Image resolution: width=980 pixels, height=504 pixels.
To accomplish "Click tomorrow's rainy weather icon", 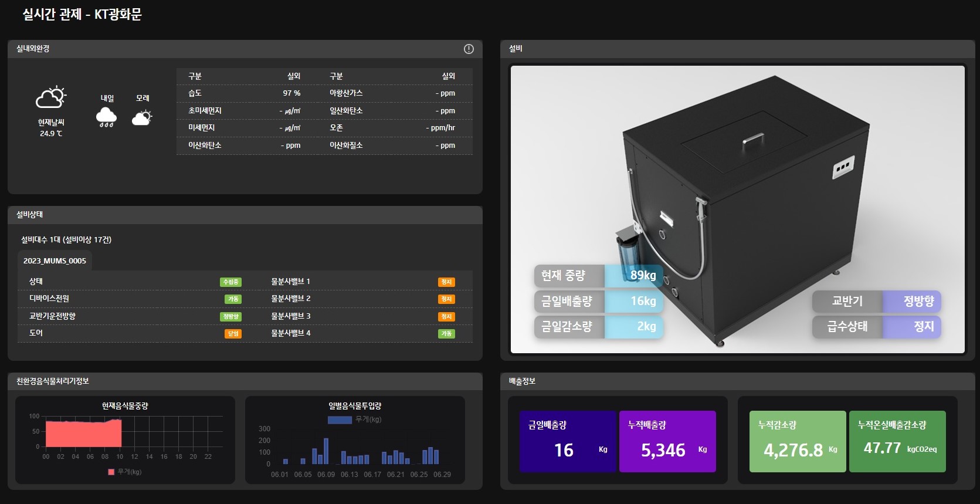I will 106,117.
